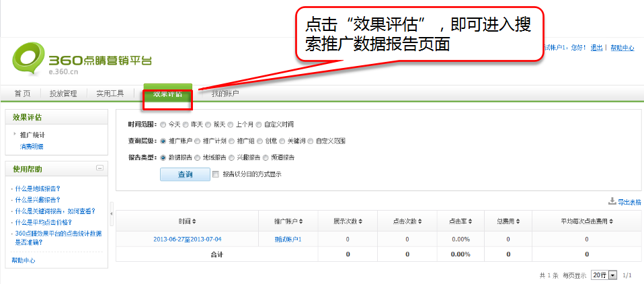This screenshot has height=284, width=644.
Task: Open the 投放管理 tab
Action: click(63, 94)
